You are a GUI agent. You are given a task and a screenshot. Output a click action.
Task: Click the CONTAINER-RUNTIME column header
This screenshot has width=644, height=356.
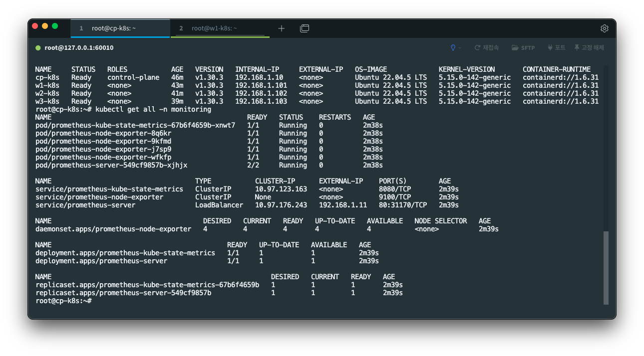557,69
